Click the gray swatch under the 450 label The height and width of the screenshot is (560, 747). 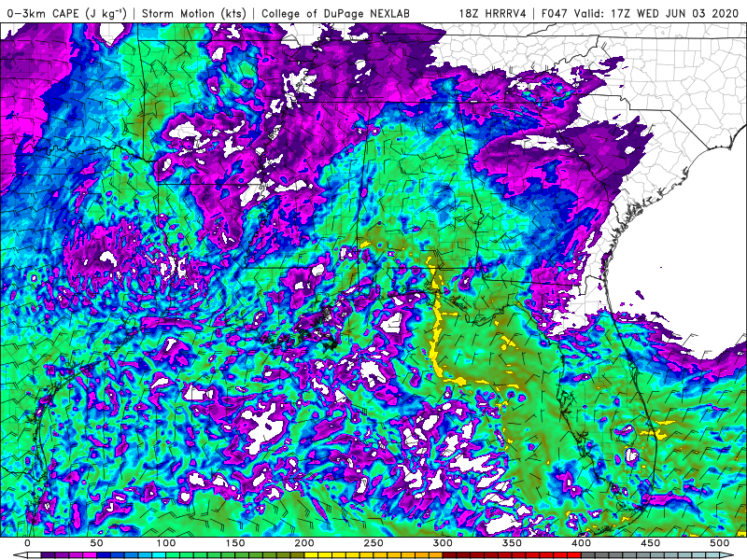656,555
